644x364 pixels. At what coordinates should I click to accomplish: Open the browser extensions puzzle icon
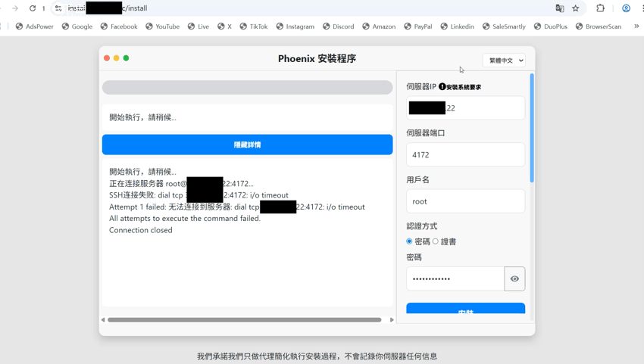(x=600, y=8)
